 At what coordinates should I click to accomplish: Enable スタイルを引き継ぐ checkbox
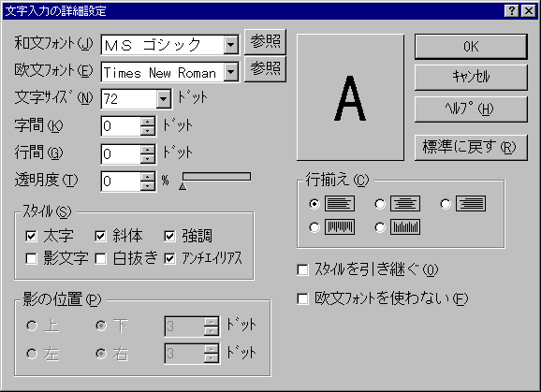click(302, 269)
